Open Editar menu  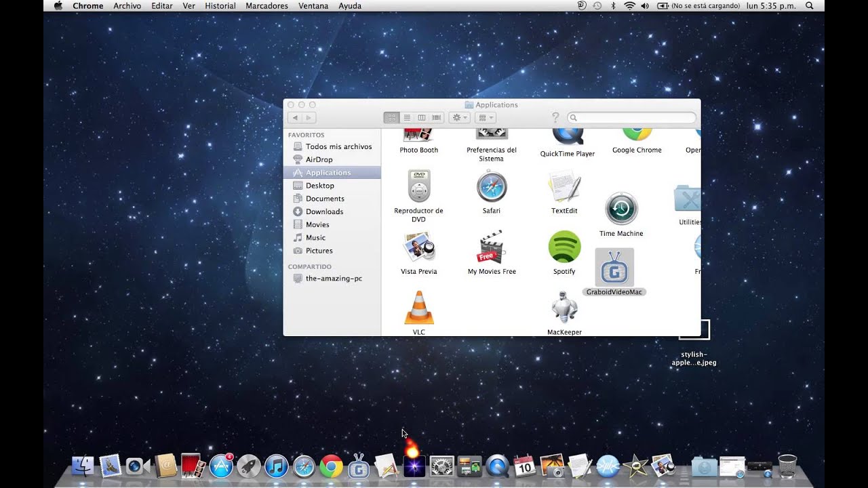(x=162, y=5)
